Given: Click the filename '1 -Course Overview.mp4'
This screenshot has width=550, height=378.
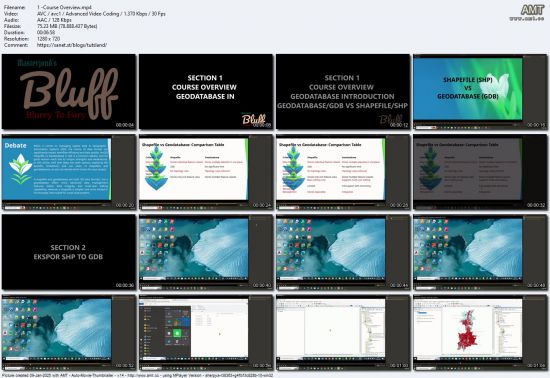Looking at the screenshot, I should pos(64,7).
